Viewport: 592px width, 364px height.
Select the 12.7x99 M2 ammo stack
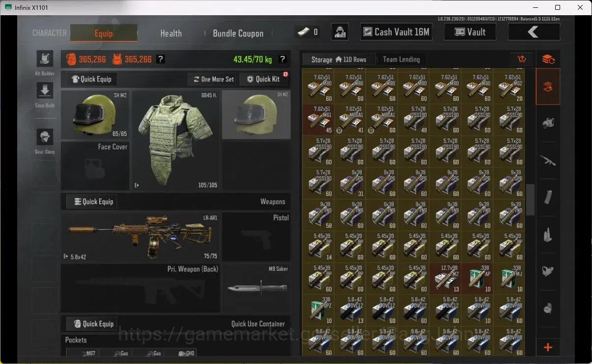click(x=445, y=278)
